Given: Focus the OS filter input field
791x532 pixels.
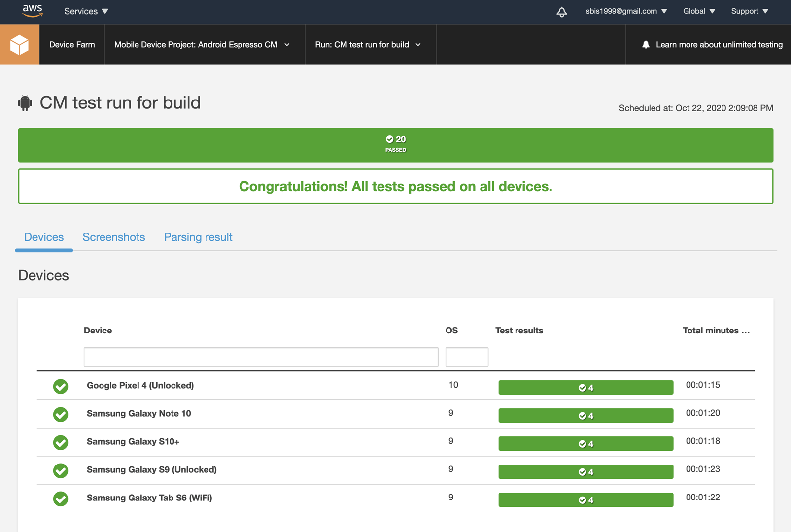Looking at the screenshot, I should point(467,357).
